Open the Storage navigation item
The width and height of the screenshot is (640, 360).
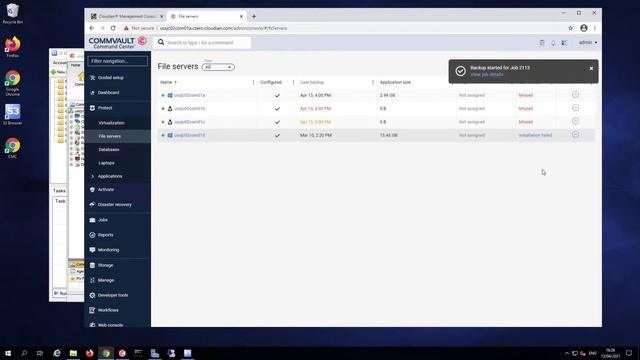pos(105,265)
